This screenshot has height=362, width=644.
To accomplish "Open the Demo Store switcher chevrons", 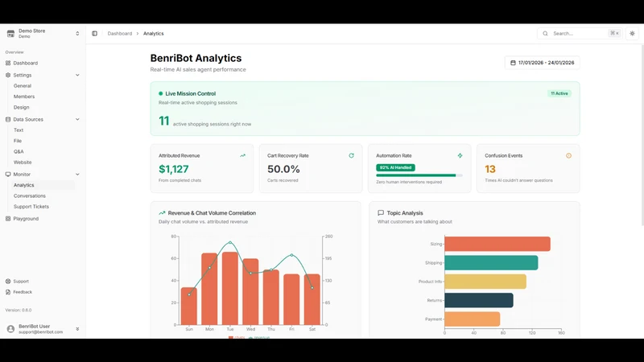I will point(77,34).
